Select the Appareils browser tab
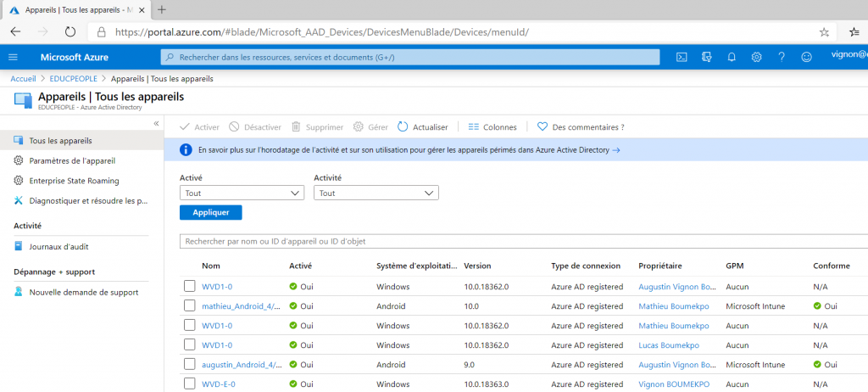The width and height of the screenshot is (868, 392). pyautogui.click(x=76, y=10)
